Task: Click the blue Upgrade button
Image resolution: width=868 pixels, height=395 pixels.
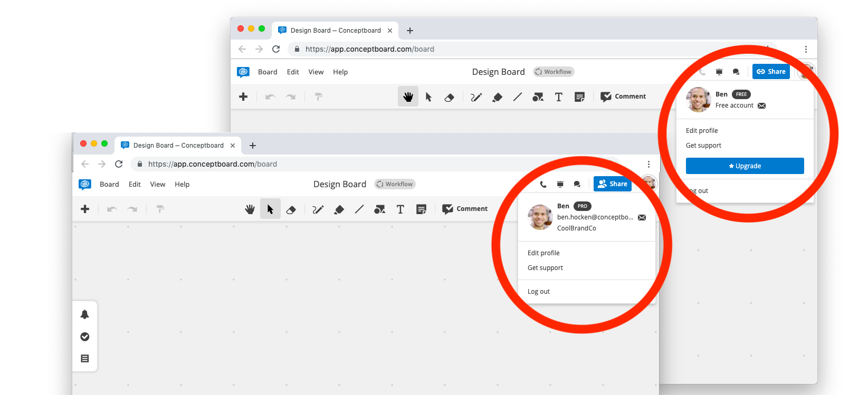Action: pyautogui.click(x=745, y=166)
